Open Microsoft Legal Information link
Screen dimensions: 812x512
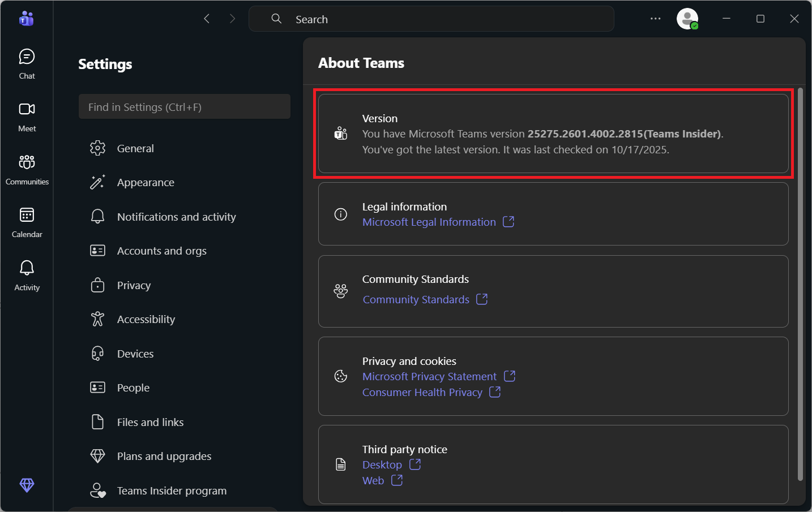(x=429, y=222)
